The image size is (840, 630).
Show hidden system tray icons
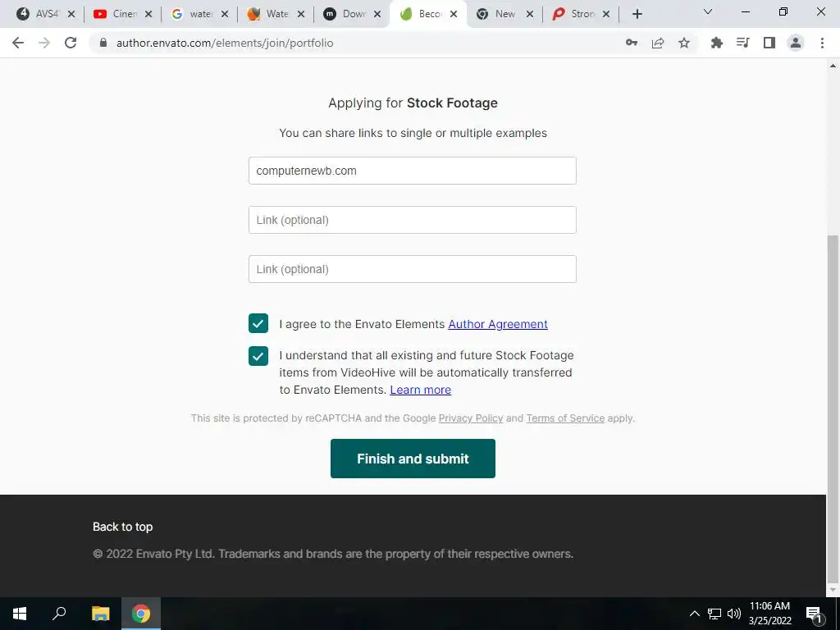[694, 614]
